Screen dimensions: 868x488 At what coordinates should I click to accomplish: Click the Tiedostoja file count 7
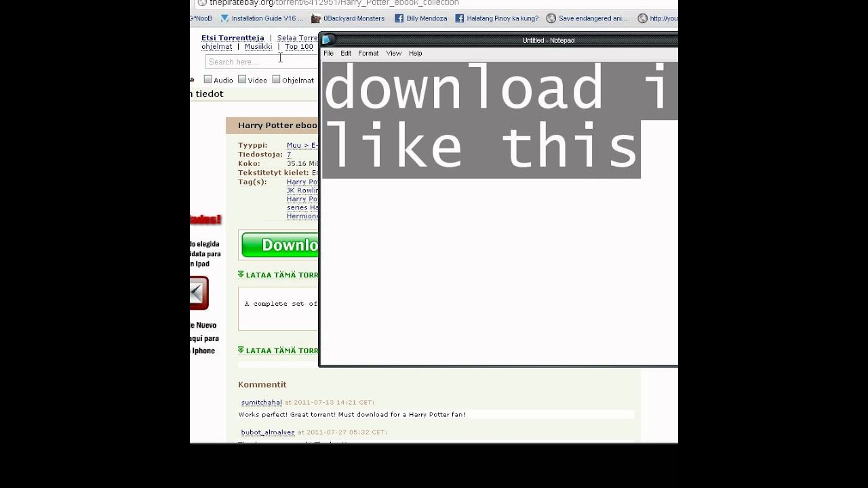pyautogui.click(x=289, y=155)
